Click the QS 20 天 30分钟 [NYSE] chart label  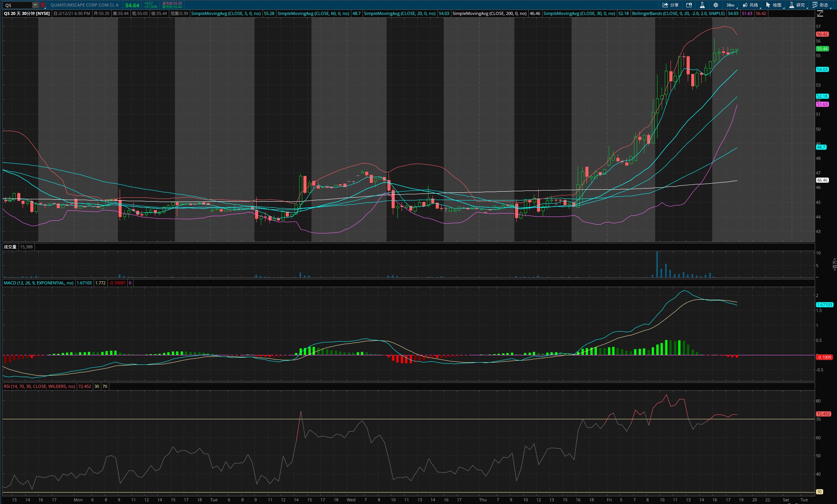coord(27,13)
